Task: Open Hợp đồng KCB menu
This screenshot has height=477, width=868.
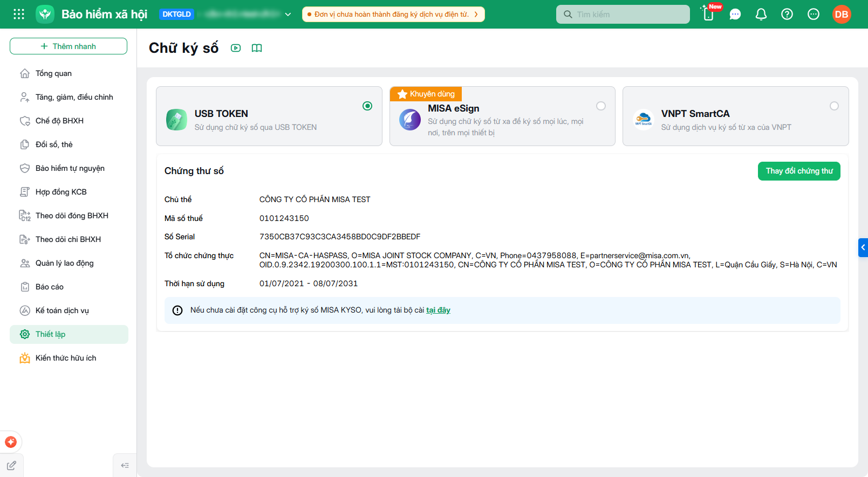Action: [x=69, y=192]
